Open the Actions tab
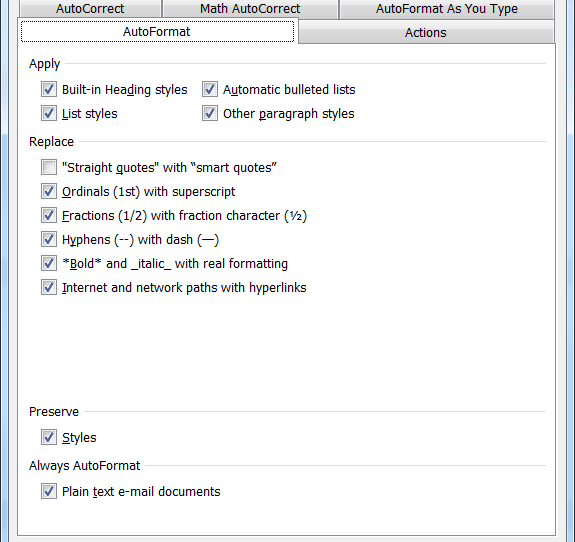Viewport: 575px width, 542px height. 426,33
